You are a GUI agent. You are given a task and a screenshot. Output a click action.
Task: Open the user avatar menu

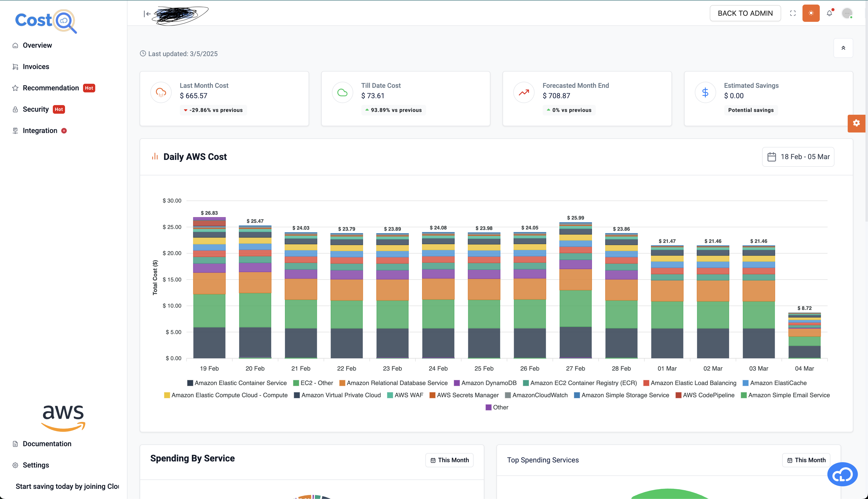847,13
